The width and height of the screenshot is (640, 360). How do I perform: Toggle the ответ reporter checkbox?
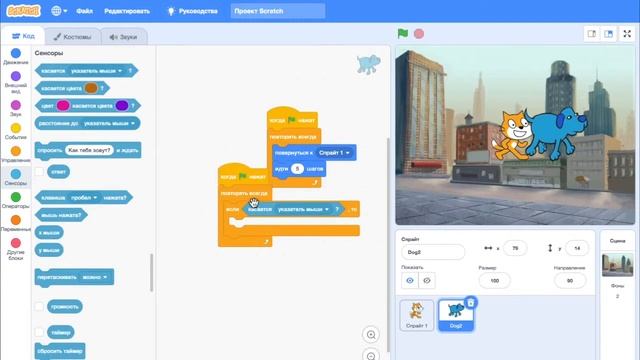[39, 171]
